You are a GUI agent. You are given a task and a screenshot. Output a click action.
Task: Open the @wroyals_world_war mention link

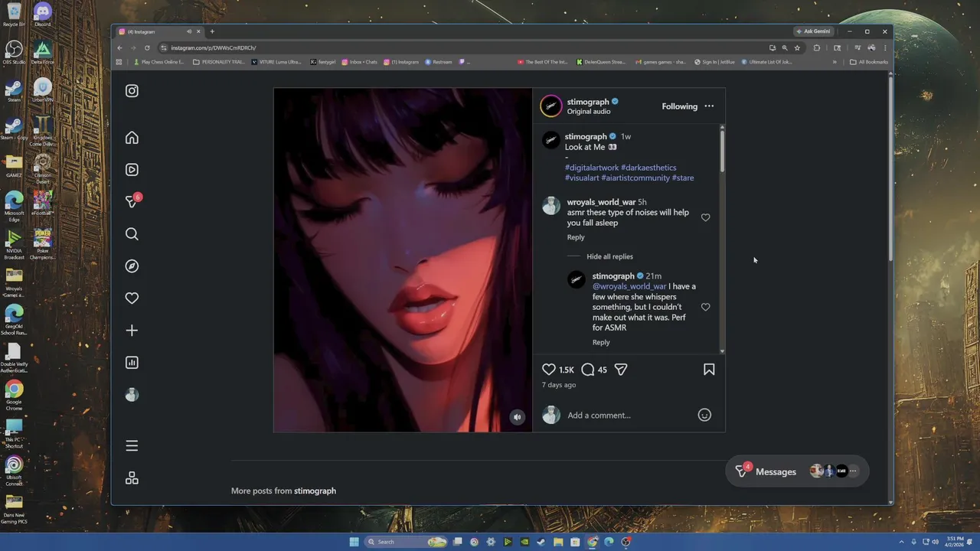pos(629,286)
